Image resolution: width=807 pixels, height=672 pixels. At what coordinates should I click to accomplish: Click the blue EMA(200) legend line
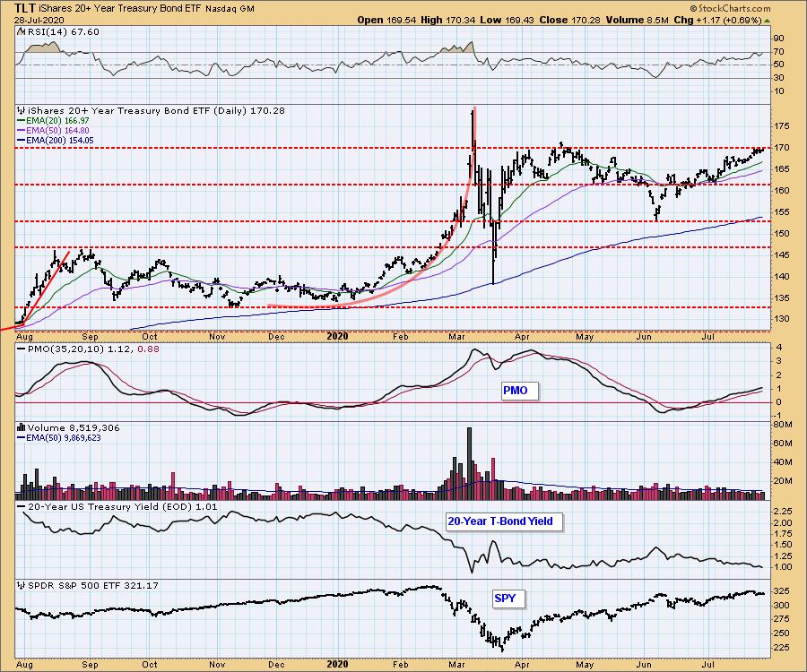(22, 141)
